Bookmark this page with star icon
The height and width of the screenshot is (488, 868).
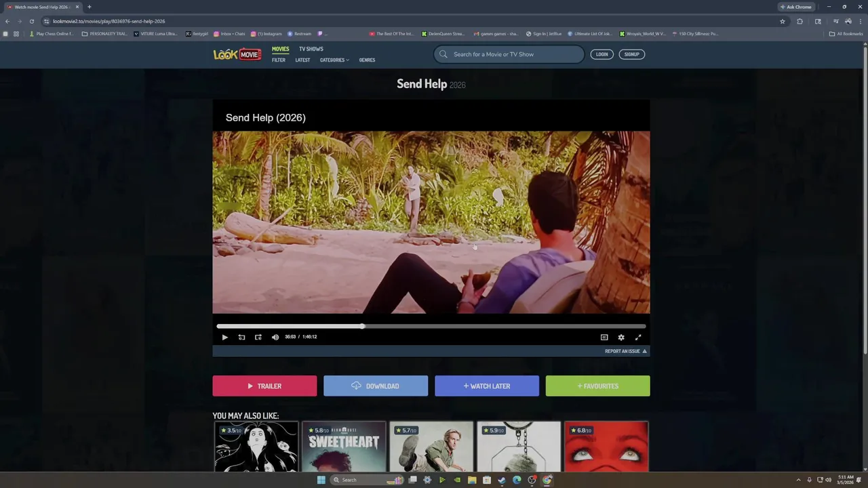tap(783, 21)
